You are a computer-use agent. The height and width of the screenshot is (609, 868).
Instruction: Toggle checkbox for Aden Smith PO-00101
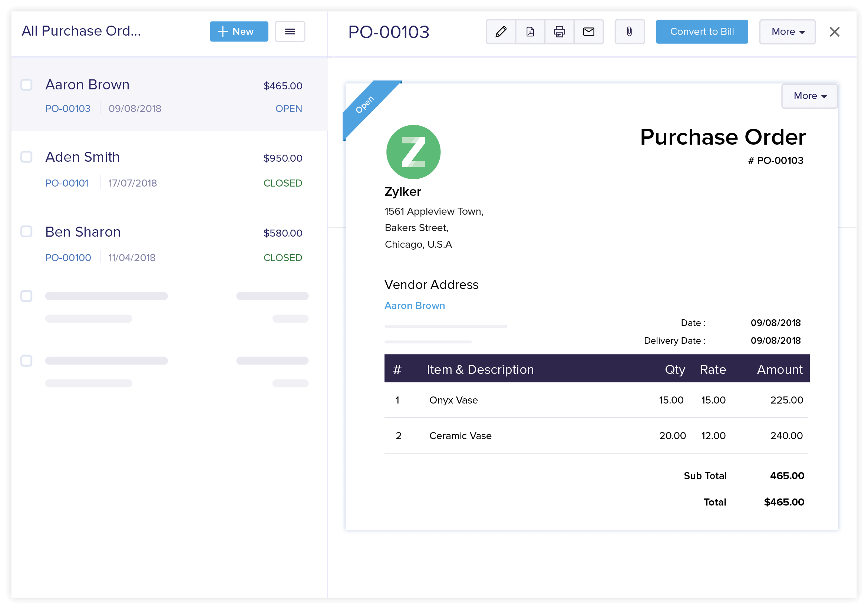(x=26, y=157)
